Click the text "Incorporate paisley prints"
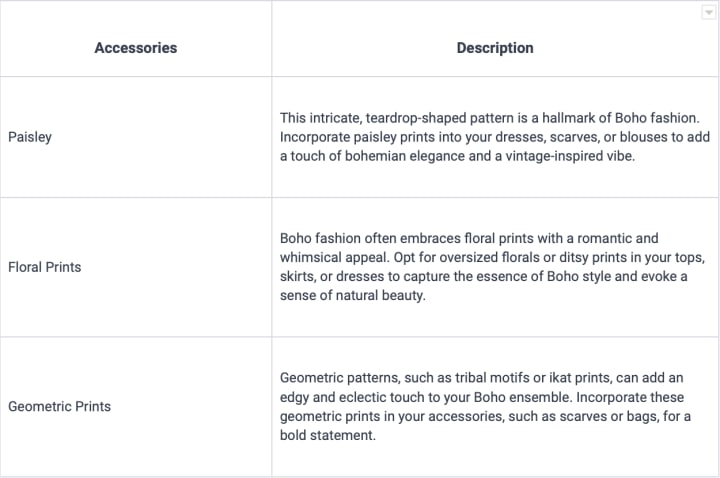 coord(357,137)
